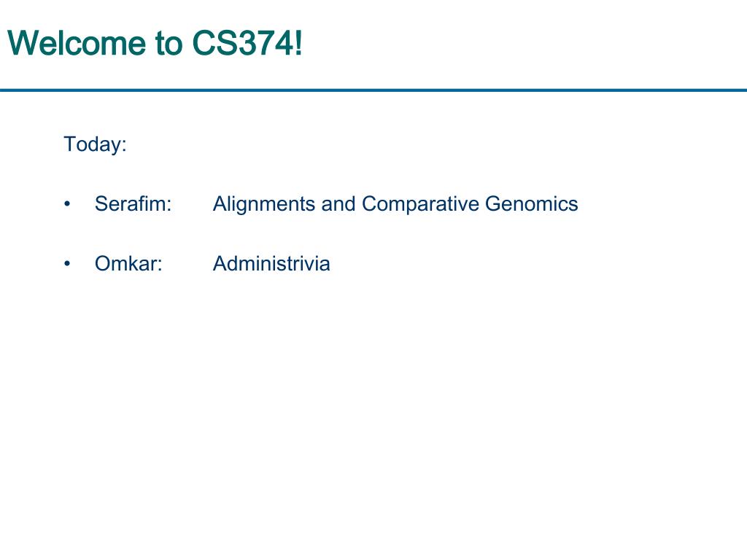
Task: Click the word "Welcome" in the title
Action: 76,43
